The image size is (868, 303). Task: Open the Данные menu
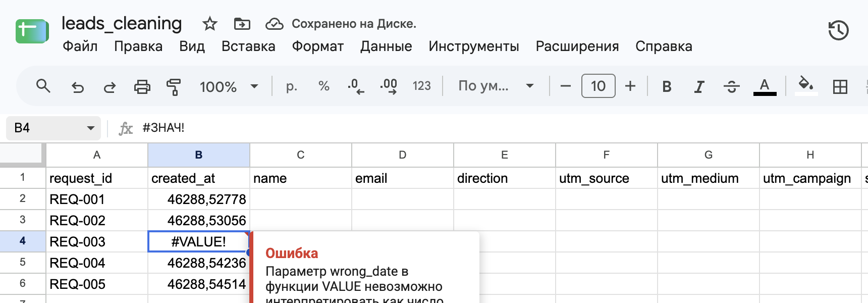(386, 46)
